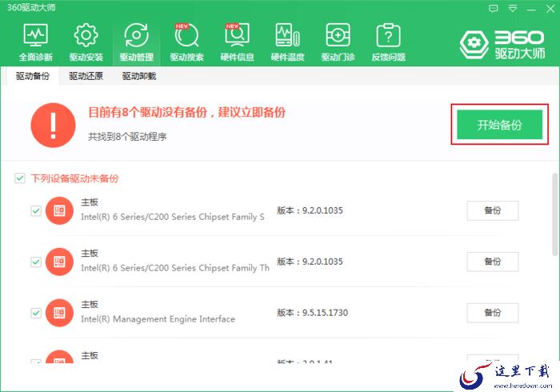
Task: Switch to 驱动还原 tab
Action: (86, 76)
